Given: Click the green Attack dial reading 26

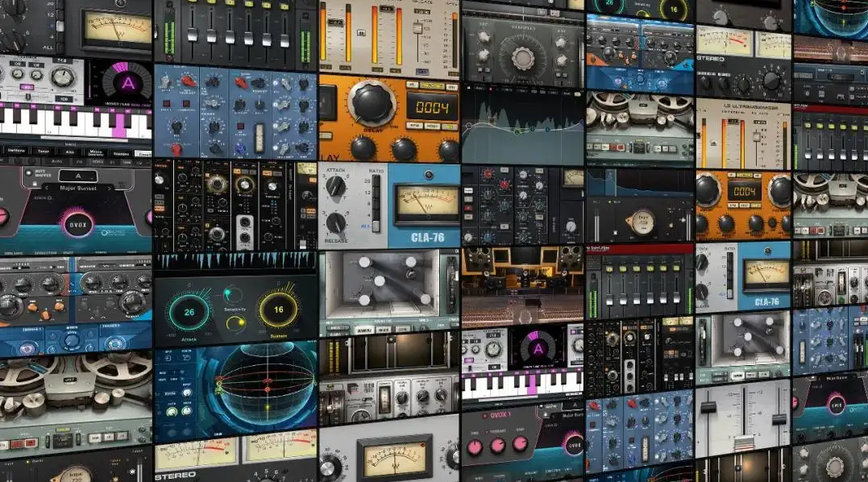Looking at the screenshot, I should coord(189,312).
